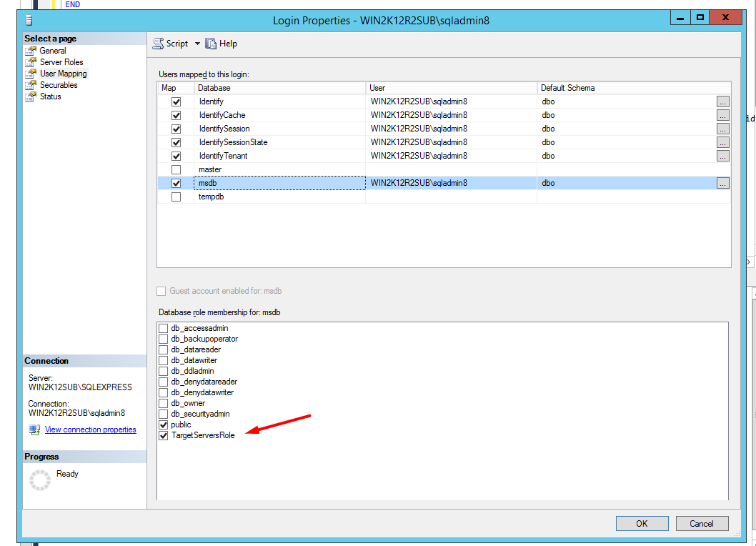Image resolution: width=756 pixels, height=546 pixels.
Task: Click the Help toolbar label
Action: (x=228, y=44)
